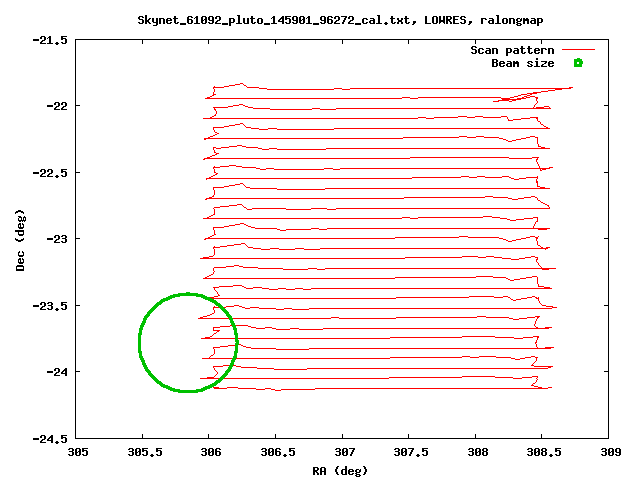Click the red scan pattern legend line
Screen dimensions: 640x480
pyautogui.click(x=578, y=49)
